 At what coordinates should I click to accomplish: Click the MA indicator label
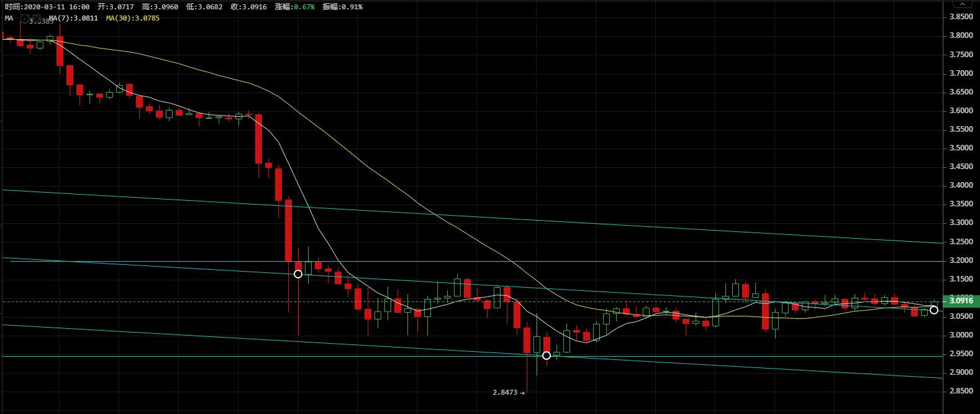(9, 19)
